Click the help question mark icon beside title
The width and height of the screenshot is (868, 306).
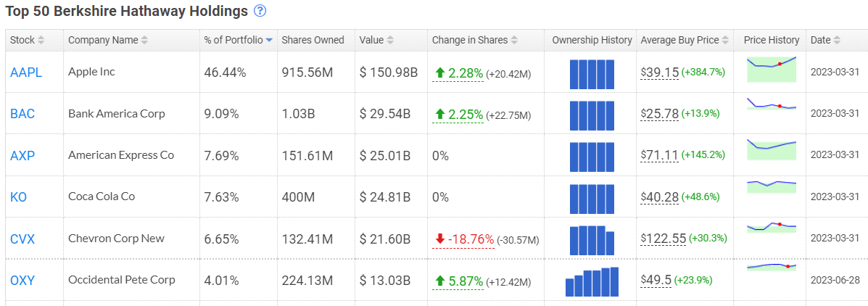pos(260,11)
